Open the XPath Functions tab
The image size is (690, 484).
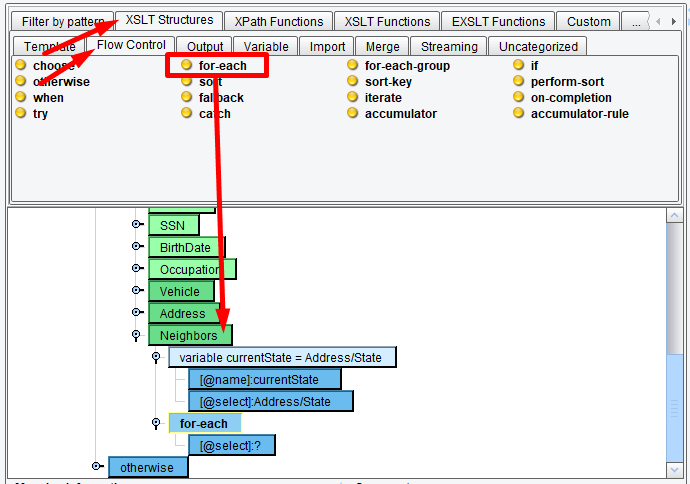pyautogui.click(x=279, y=21)
